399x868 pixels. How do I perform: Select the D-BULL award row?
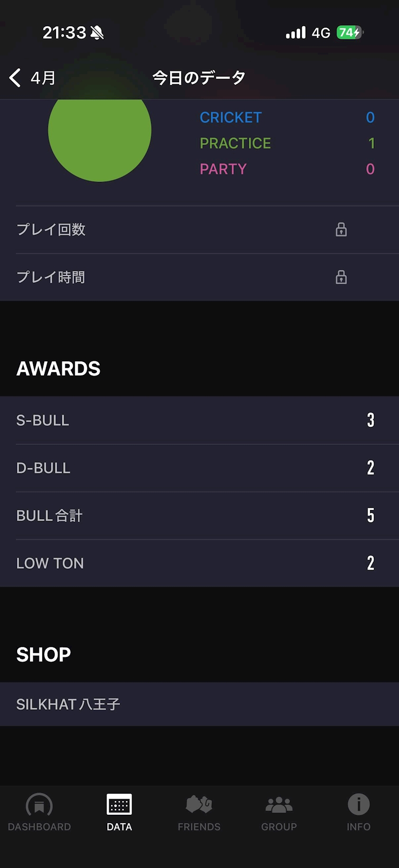pos(199,468)
